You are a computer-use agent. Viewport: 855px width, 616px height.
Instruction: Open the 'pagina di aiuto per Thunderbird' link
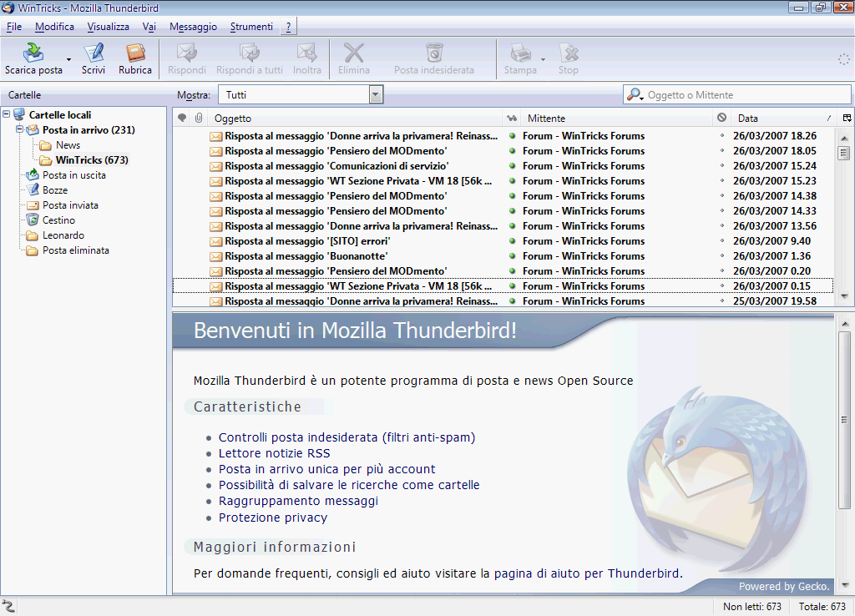[587, 573]
